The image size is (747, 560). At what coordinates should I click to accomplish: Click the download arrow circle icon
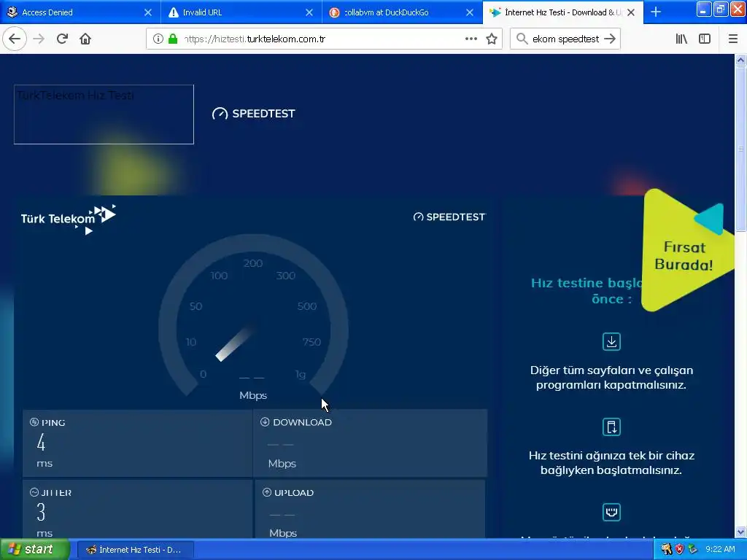click(x=265, y=421)
